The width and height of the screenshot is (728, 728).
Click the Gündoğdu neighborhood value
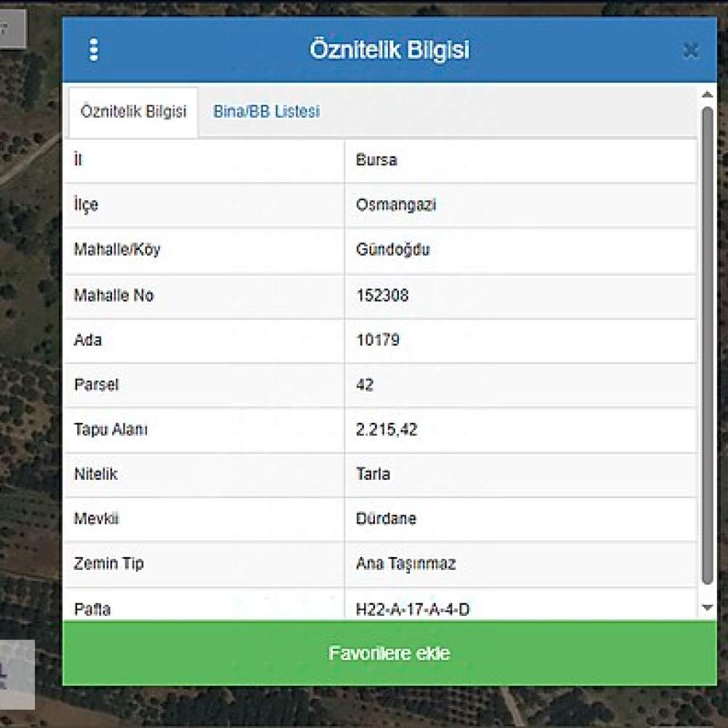[393, 250]
